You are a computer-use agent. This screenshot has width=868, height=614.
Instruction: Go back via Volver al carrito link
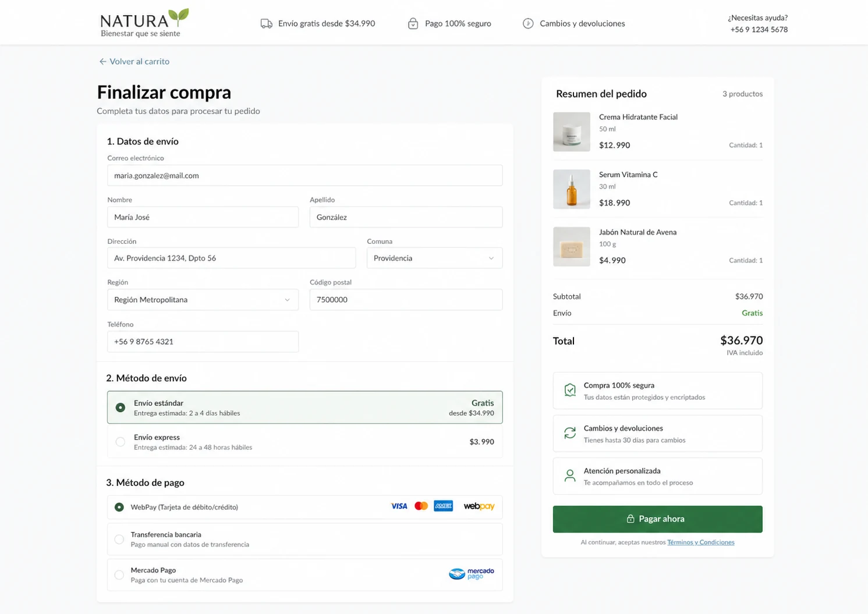(134, 62)
